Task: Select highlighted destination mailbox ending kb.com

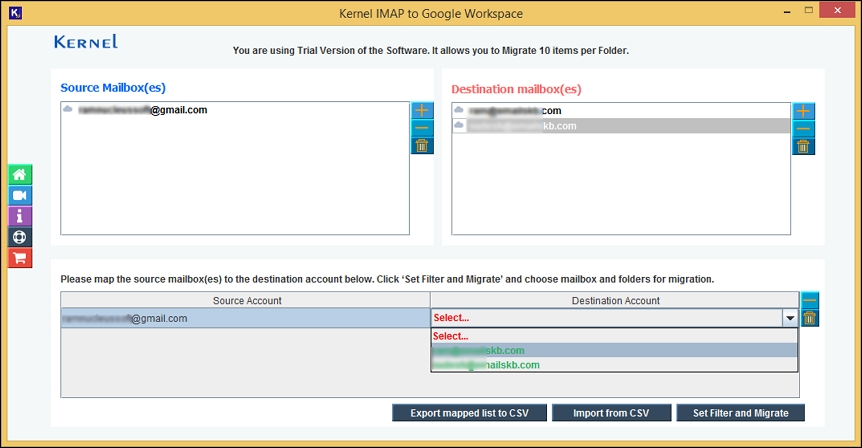Action: [621, 126]
